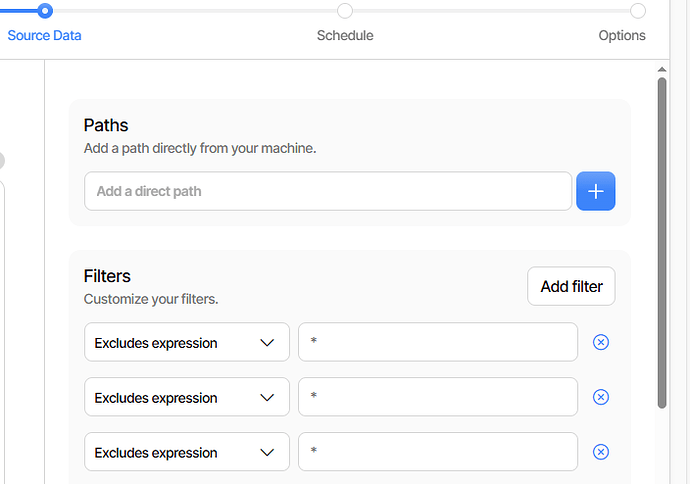
Task: Select the Source Data step label
Action: click(x=45, y=36)
